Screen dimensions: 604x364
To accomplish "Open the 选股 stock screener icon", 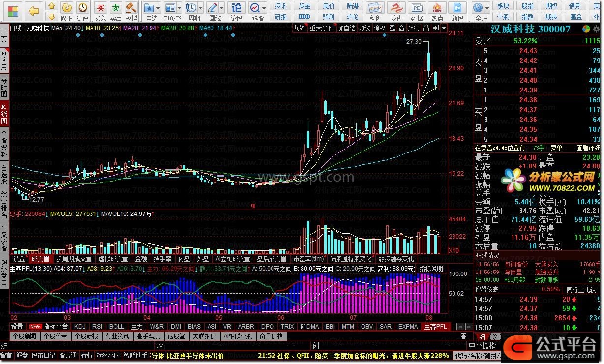I will pyautogui.click(x=255, y=8).
